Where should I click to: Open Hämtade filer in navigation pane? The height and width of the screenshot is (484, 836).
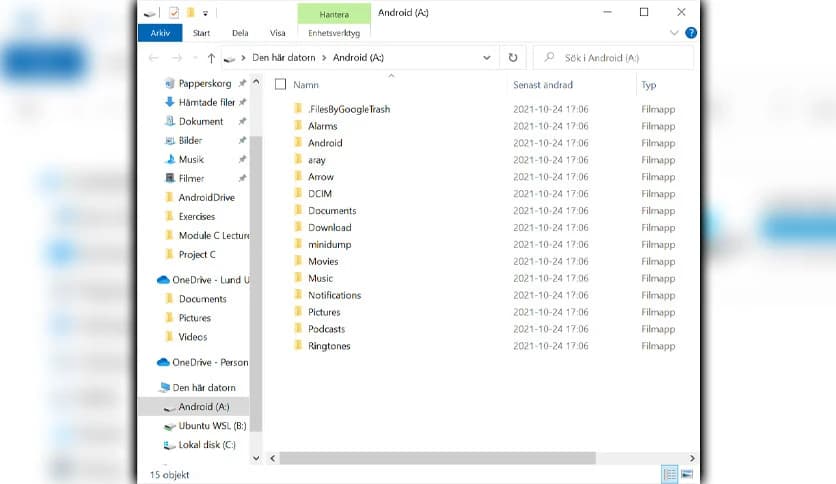[x=207, y=102]
